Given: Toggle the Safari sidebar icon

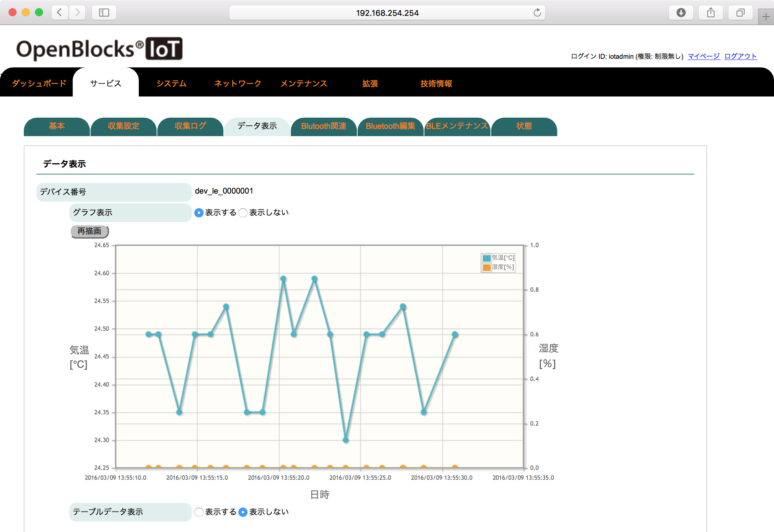Looking at the screenshot, I should pyautogui.click(x=104, y=13).
